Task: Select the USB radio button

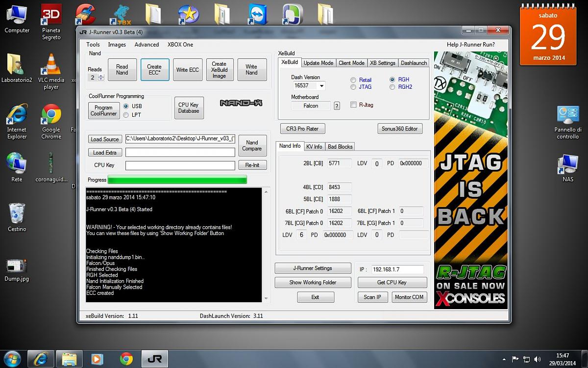Action: (126, 106)
